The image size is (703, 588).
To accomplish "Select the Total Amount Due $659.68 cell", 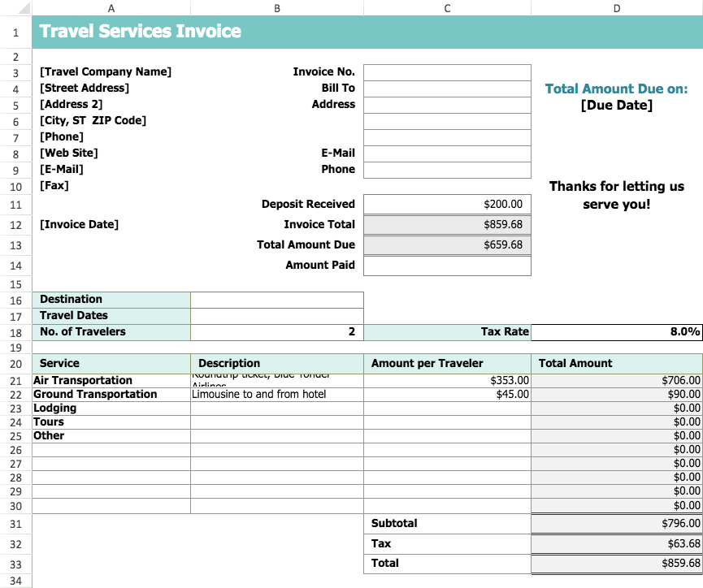I will click(448, 244).
